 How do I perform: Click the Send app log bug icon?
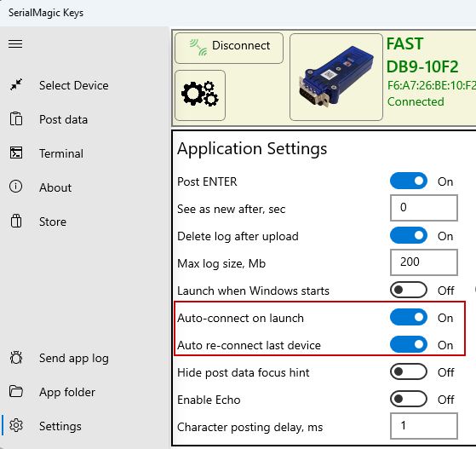tap(16, 358)
